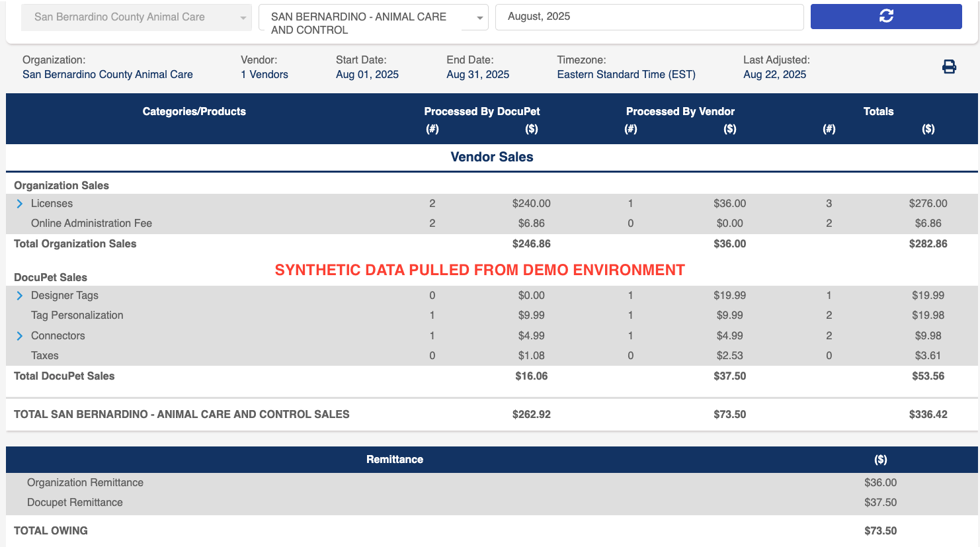Click the August, 2025 date field

pyautogui.click(x=649, y=17)
